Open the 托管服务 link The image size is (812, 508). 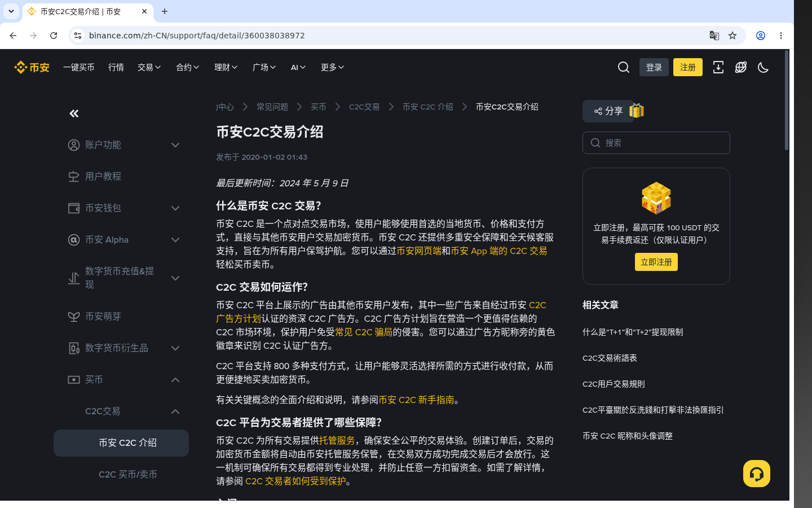pyautogui.click(x=337, y=441)
